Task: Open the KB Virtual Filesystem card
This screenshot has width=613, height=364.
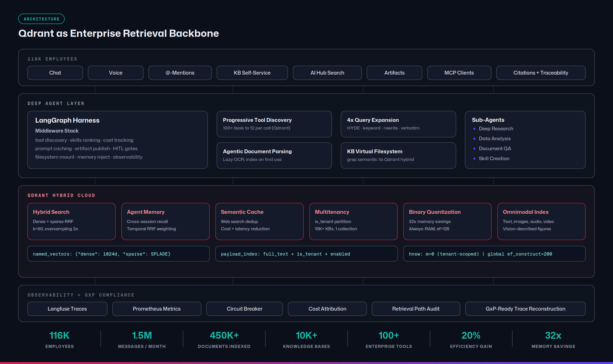Action: [x=398, y=156]
